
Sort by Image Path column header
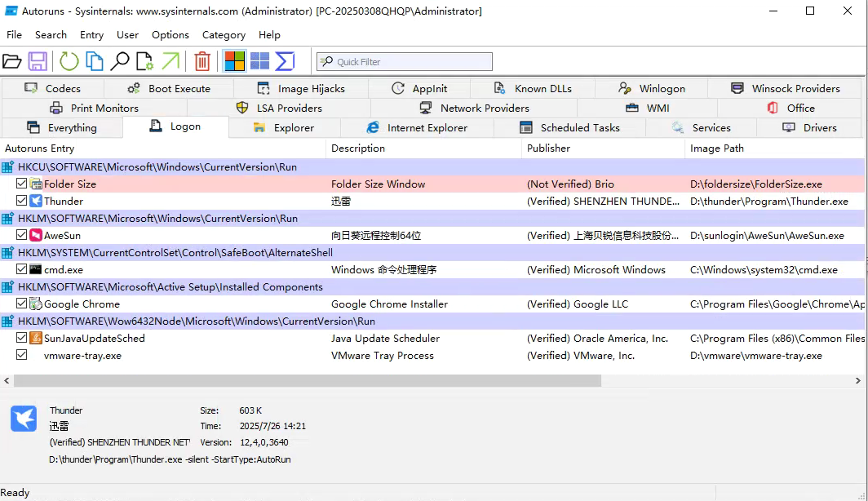tap(775, 149)
